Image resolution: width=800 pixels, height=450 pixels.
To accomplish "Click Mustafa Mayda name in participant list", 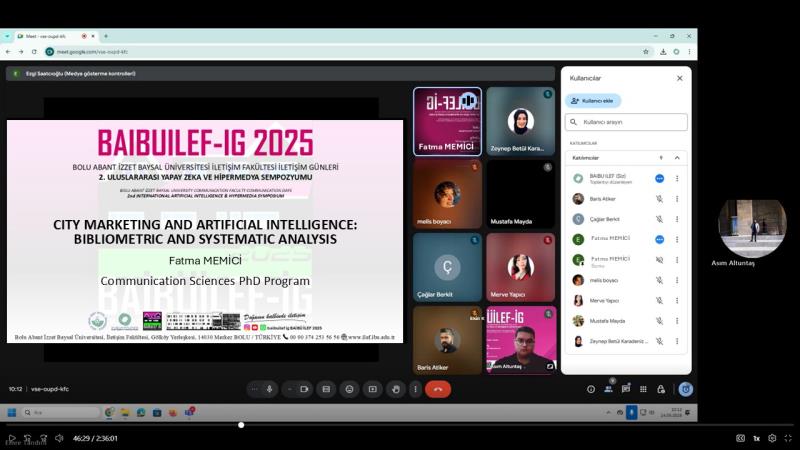I will [607, 321].
